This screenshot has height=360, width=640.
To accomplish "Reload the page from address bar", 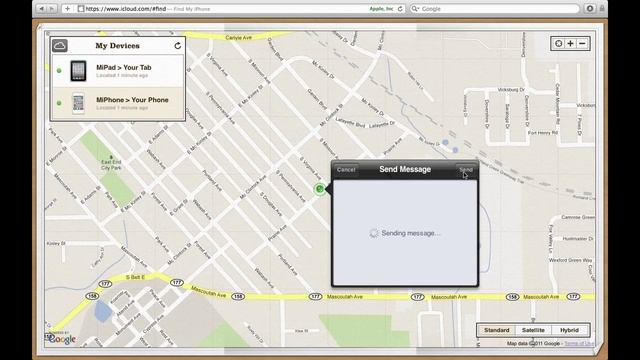I will coord(400,9).
